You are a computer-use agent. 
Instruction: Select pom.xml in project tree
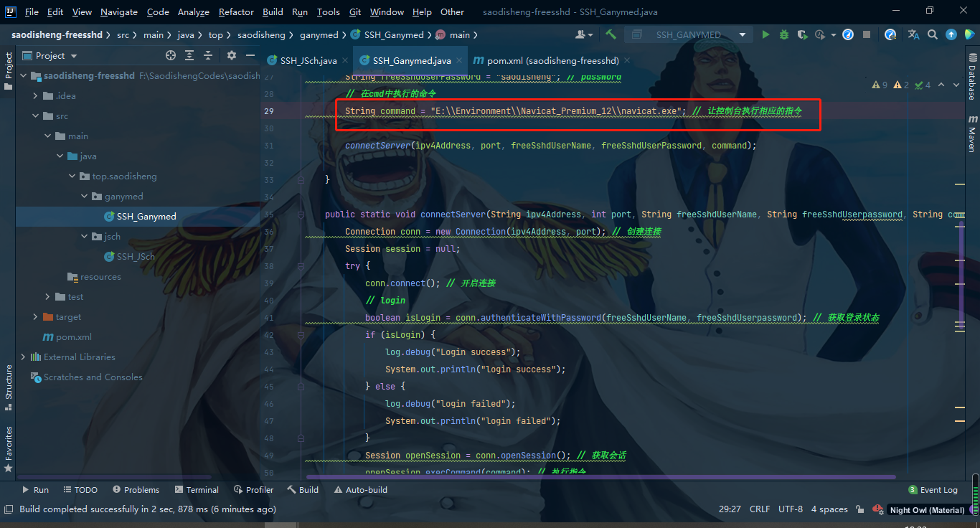tap(74, 336)
